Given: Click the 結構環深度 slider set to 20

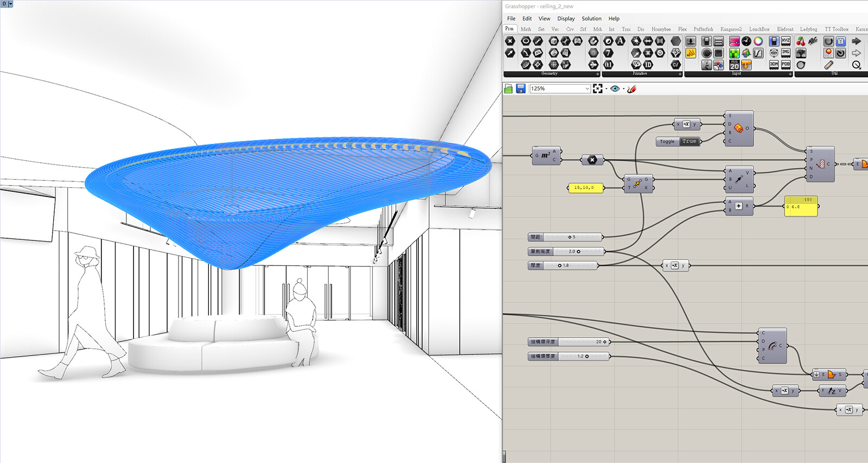Looking at the screenshot, I should coord(569,342).
